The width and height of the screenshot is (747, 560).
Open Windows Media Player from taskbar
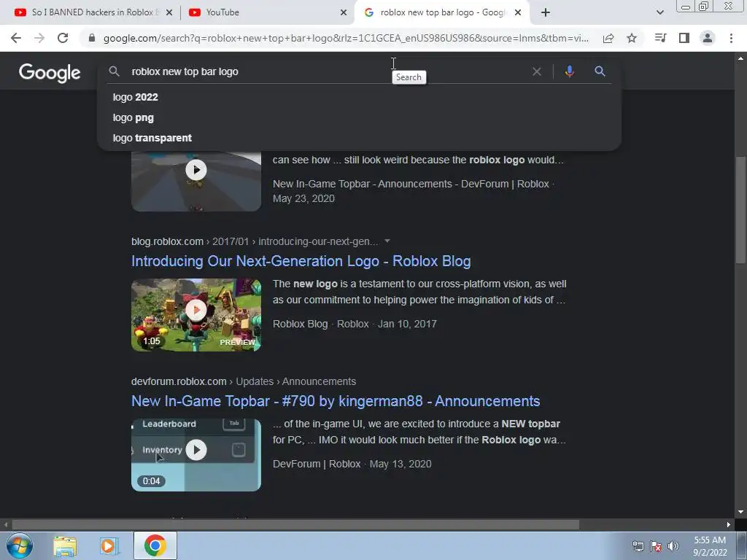(x=109, y=545)
